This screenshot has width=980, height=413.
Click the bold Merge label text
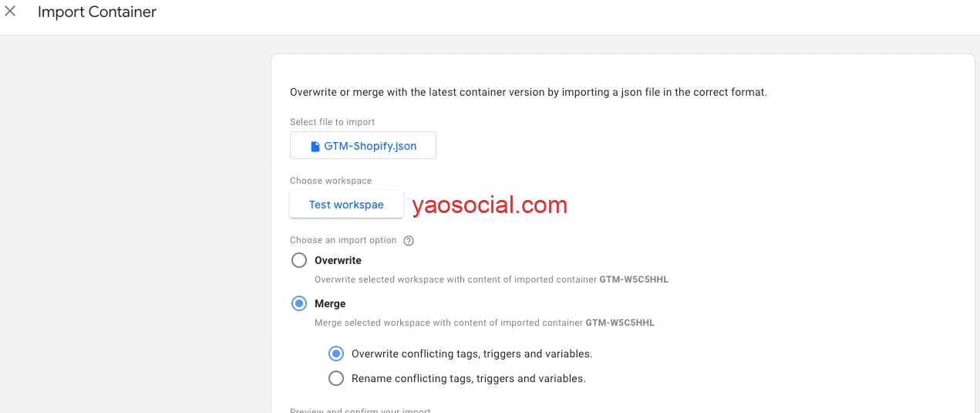pos(330,303)
